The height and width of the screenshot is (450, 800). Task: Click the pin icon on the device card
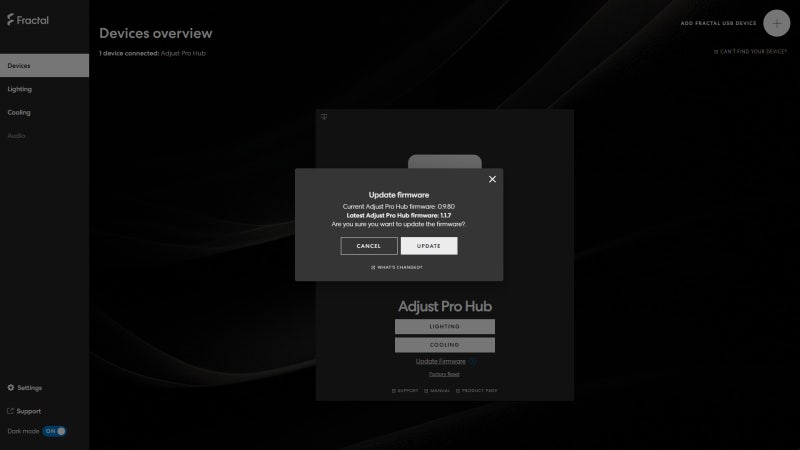pos(324,117)
